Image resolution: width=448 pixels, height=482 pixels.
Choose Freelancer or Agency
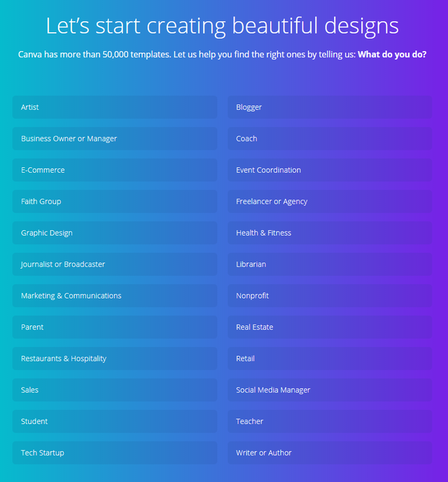click(330, 201)
